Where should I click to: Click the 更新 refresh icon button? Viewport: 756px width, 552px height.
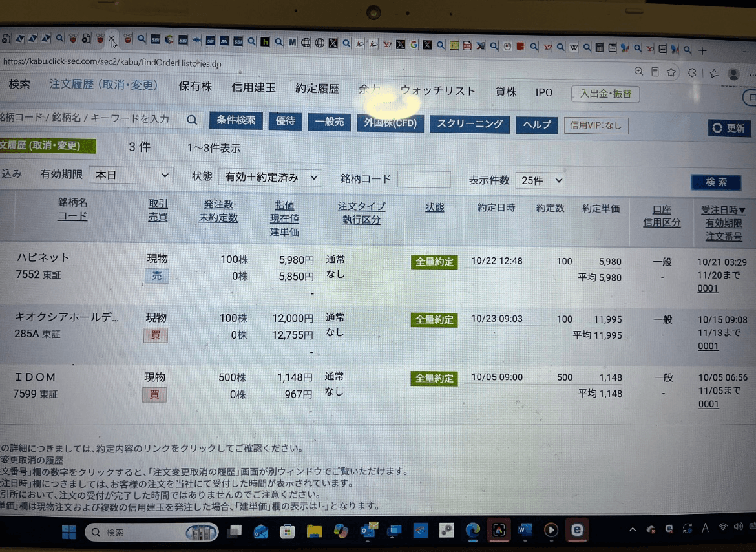[729, 128]
